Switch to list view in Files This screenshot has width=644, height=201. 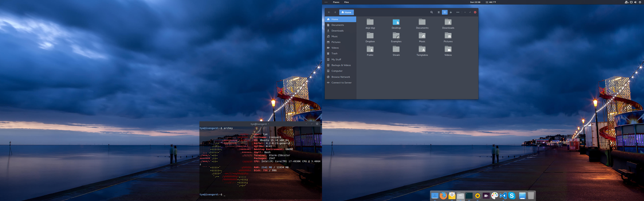(x=439, y=12)
